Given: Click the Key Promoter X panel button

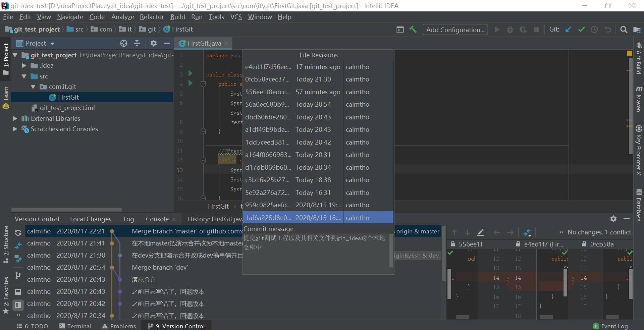Looking at the screenshot, I should click(x=639, y=150).
